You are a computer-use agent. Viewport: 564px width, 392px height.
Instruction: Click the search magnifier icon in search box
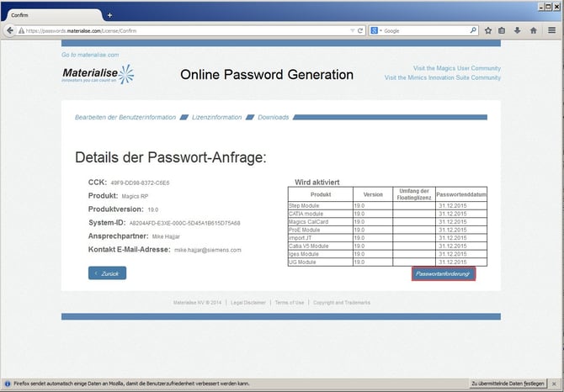(x=473, y=30)
